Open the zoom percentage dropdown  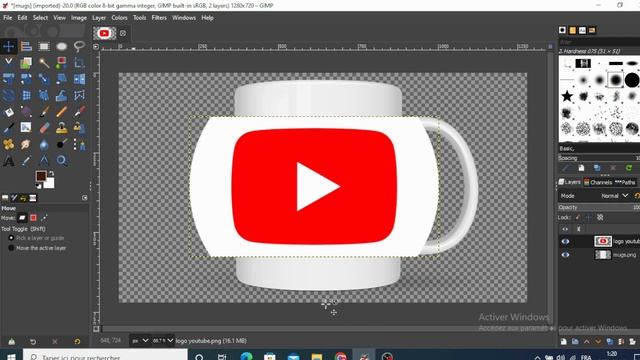tap(162, 340)
